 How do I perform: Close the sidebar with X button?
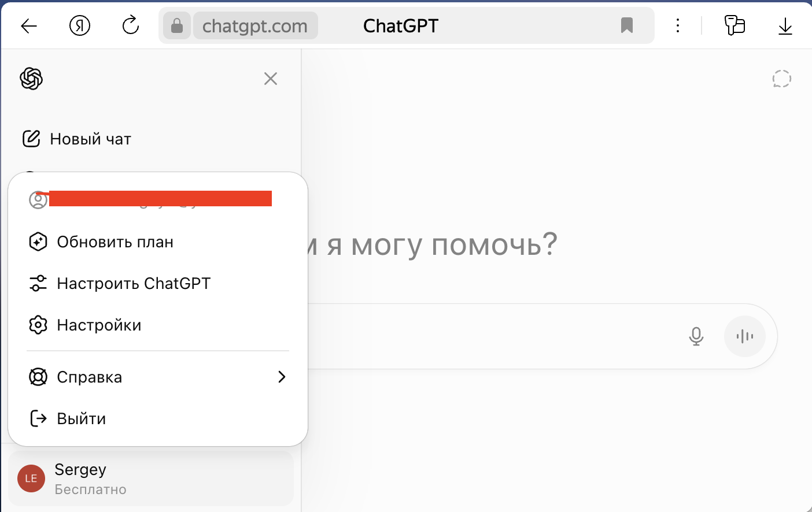pyautogui.click(x=271, y=79)
